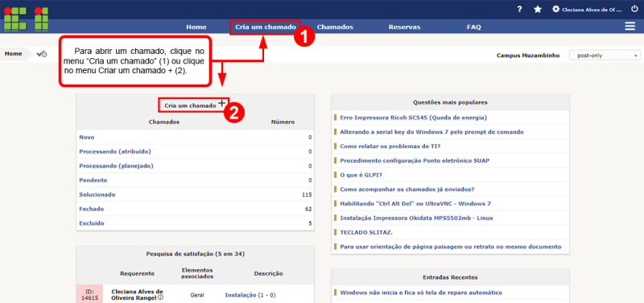This screenshot has height=303, width=644.
Task: Open the Instalação satisfaction survey link
Action: pos(241,295)
